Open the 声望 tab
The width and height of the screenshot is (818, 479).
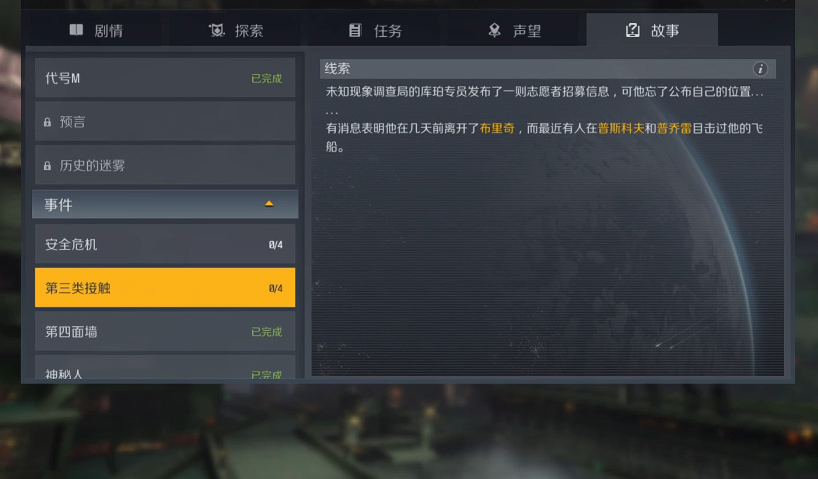point(514,30)
